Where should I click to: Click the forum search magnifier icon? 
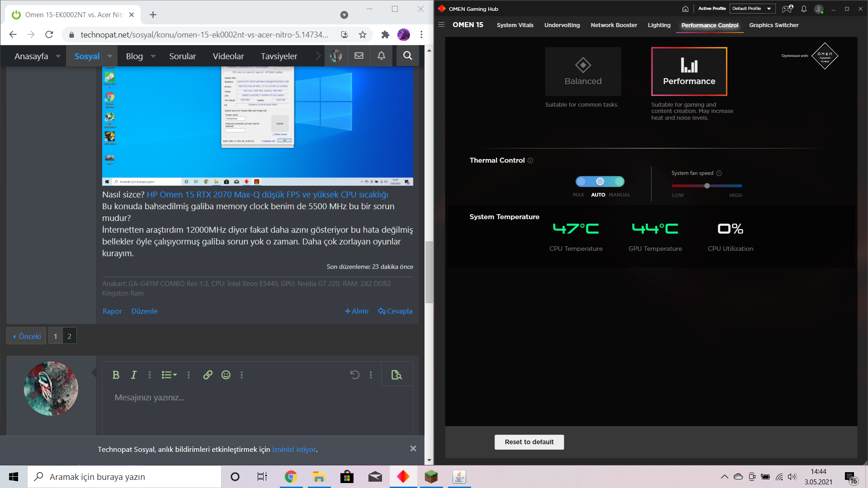pos(407,56)
